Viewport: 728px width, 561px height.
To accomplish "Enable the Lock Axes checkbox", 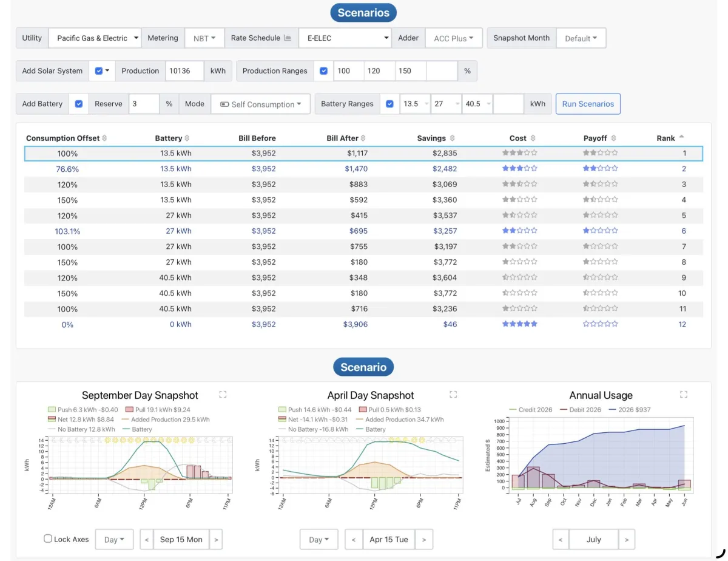I will click(x=48, y=539).
